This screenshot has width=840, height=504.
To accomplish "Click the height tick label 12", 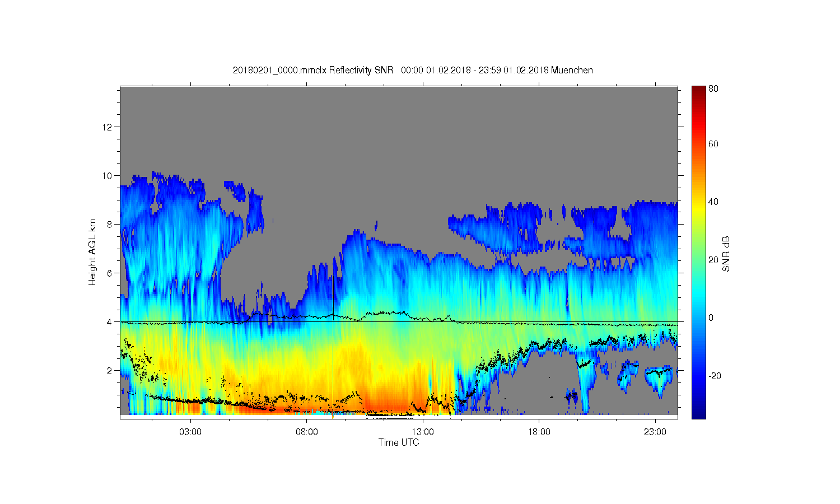I will (x=108, y=127).
